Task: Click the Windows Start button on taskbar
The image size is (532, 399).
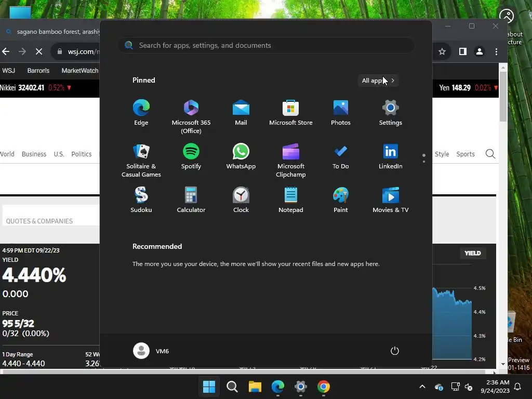Action: pyautogui.click(x=209, y=387)
